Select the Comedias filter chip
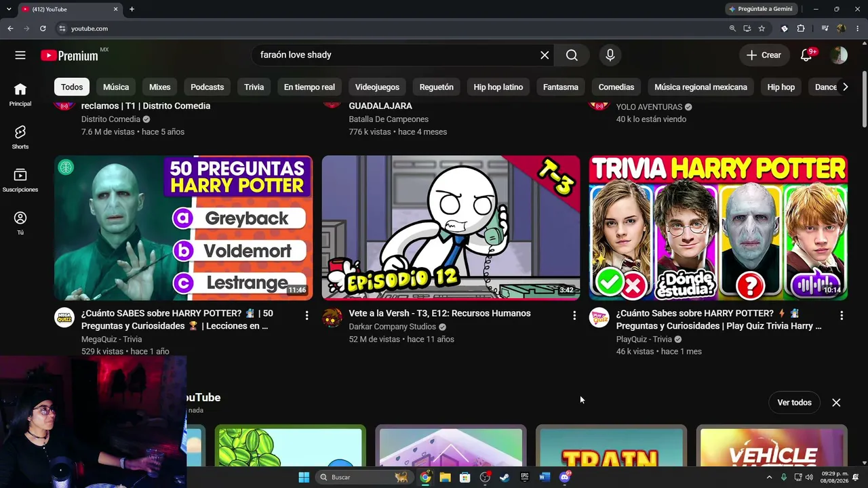This screenshot has width=868, height=488. 616,87
